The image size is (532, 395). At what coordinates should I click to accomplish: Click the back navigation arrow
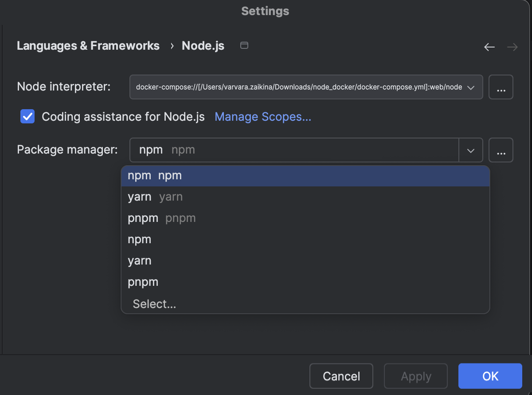(489, 46)
